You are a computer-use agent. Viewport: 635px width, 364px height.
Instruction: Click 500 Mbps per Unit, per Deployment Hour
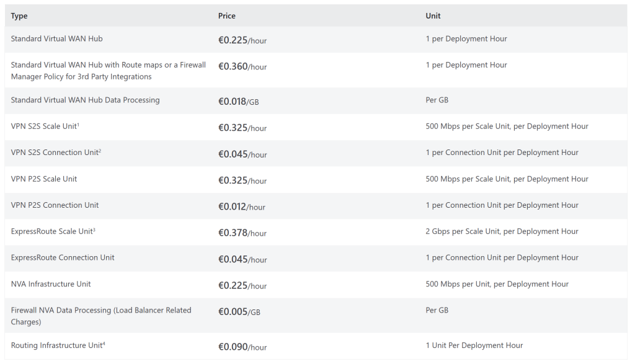[497, 284]
